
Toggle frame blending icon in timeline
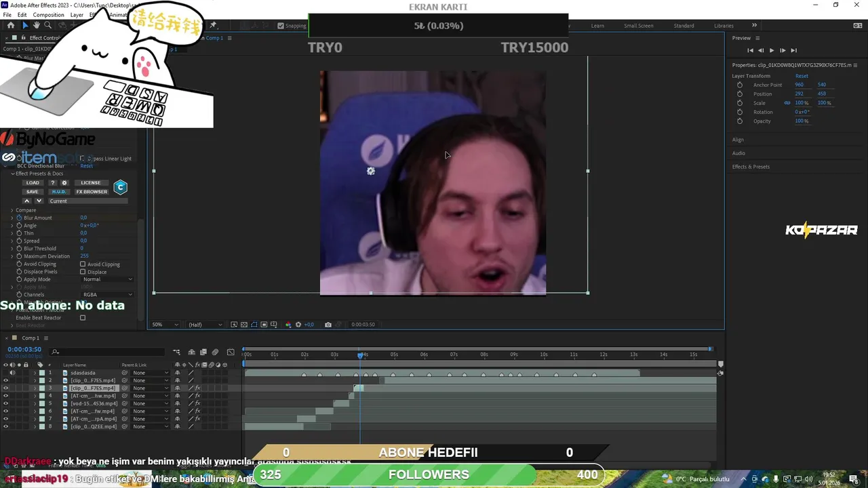point(203,352)
